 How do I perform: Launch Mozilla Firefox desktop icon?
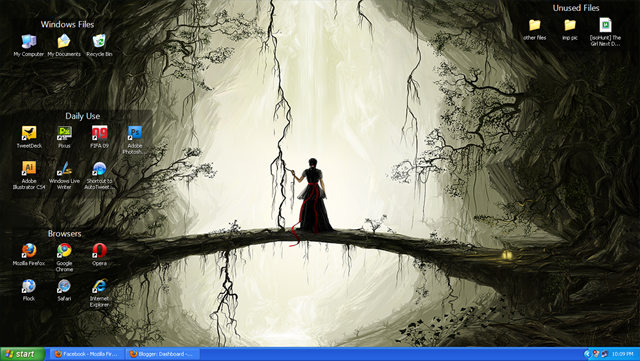click(x=29, y=254)
